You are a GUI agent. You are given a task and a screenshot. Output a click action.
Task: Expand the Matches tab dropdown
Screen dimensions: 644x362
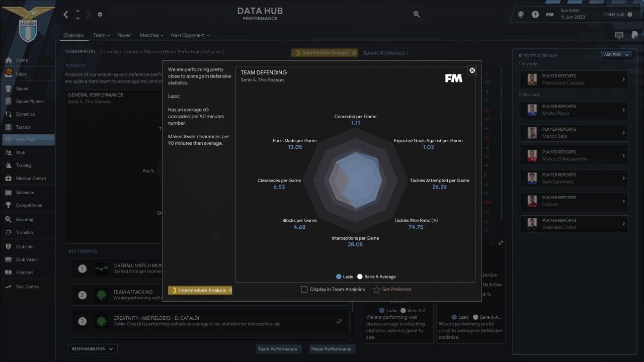[x=151, y=35]
